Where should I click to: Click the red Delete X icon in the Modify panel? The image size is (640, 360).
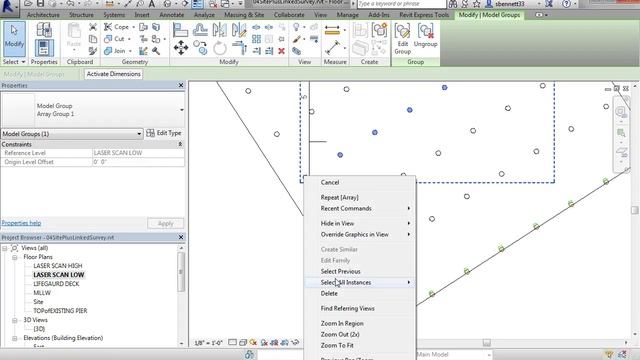pos(281,51)
